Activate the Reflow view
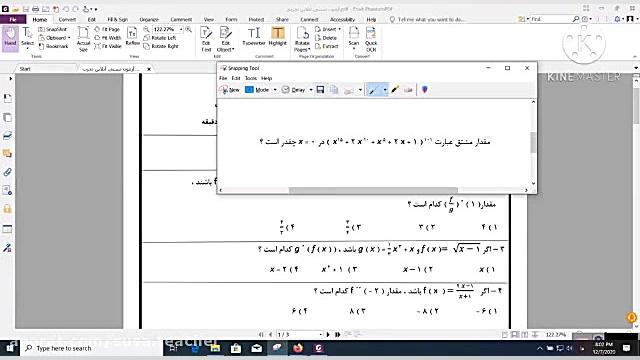The height and width of the screenshot is (360, 640). click(x=132, y=37)
